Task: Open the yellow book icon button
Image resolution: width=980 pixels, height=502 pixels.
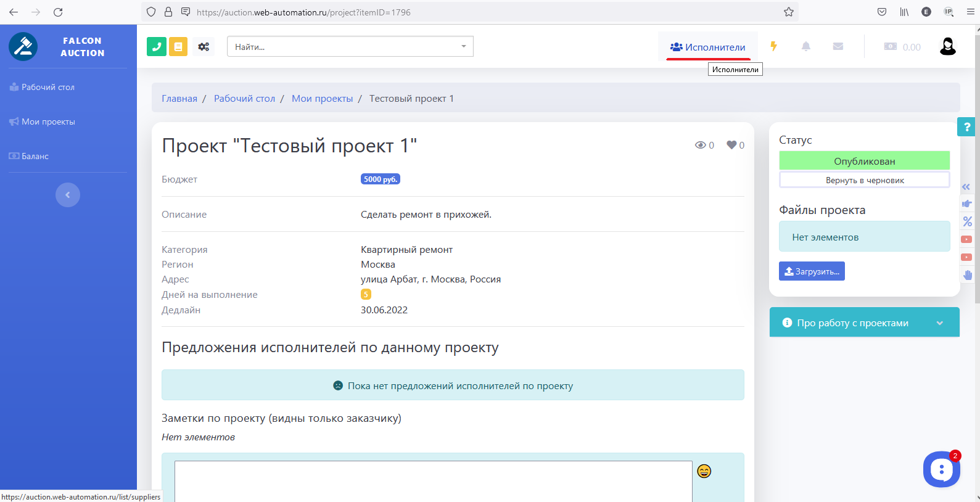Action: [x=178, y=46]
